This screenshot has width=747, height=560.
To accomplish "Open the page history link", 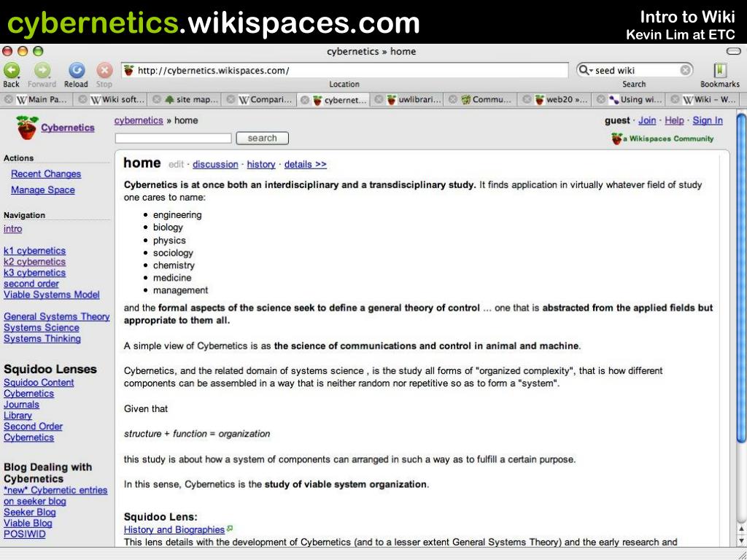I will coord(261,164).
